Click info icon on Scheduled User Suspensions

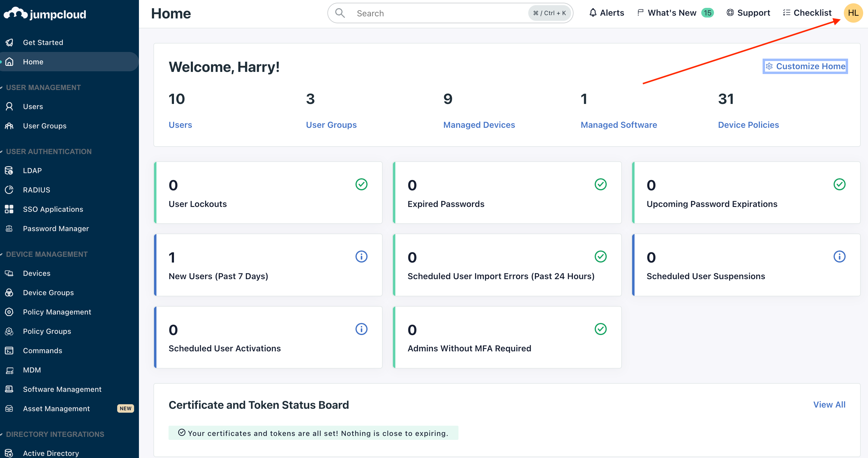pyautogui.click(x=839, y=256)
